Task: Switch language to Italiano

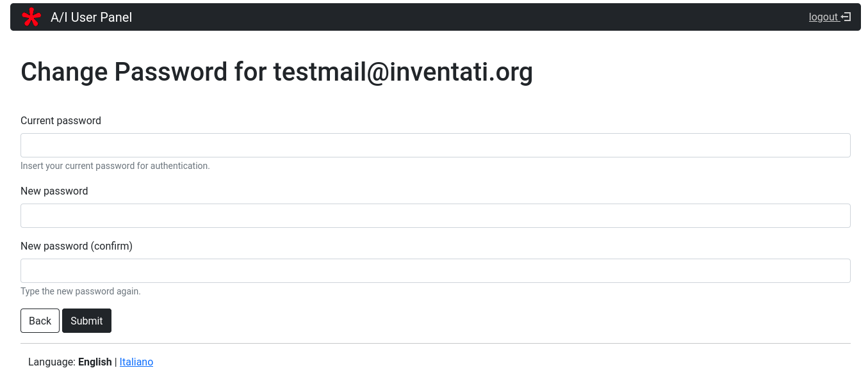Action: coord(136,362)
